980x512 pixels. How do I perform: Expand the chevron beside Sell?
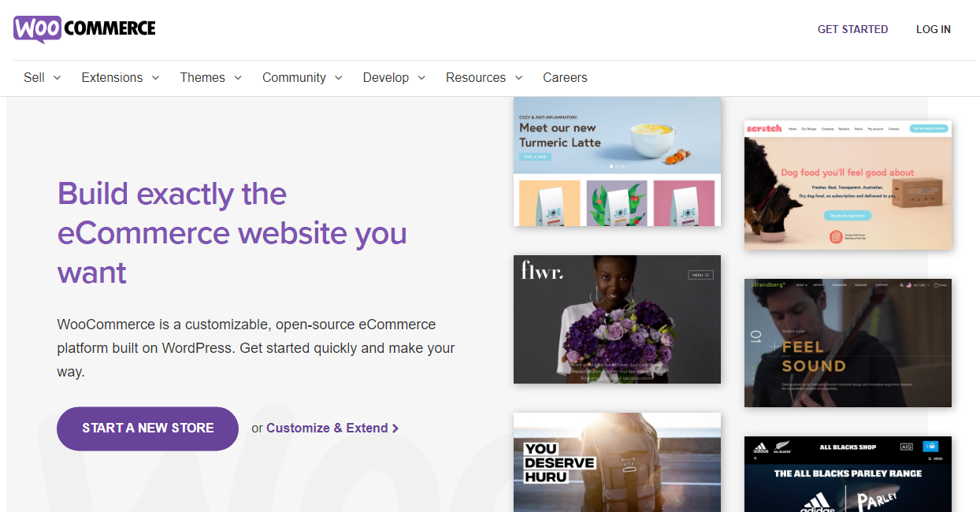pos(57,78)
